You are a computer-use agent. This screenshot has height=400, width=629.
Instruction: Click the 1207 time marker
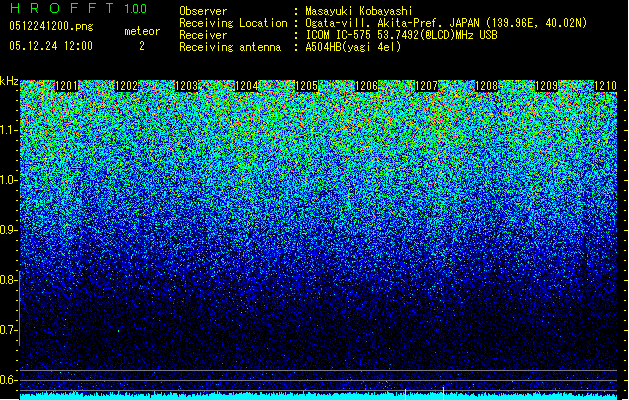(x=427, y=86)
